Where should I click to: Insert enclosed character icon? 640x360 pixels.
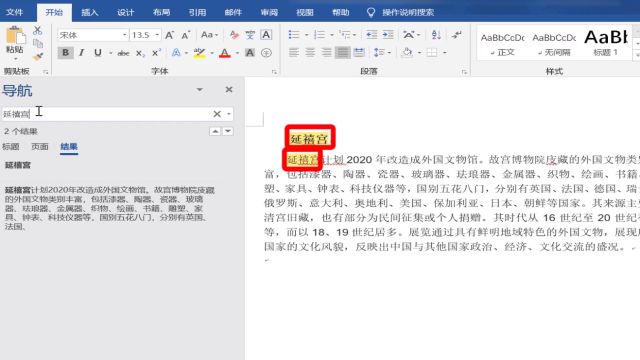pos(266,53)
